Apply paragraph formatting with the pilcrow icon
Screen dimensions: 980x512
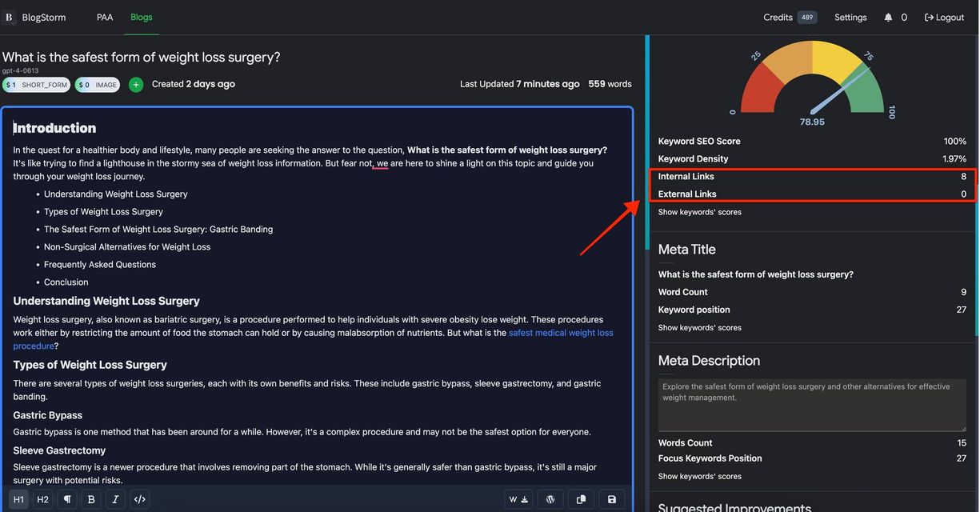67,498
